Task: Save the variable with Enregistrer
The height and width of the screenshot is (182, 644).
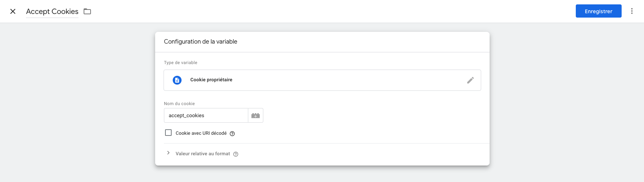Action: [x=599, y=11]
